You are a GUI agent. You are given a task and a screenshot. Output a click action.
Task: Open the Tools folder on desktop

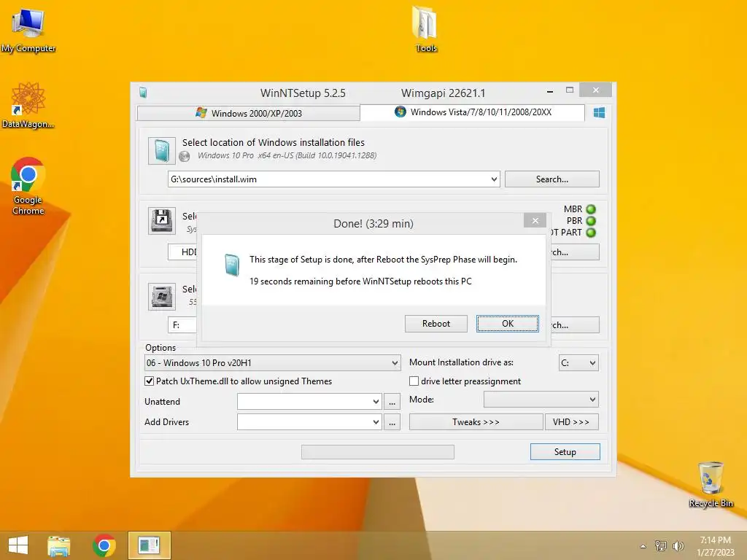pos(425,29)
